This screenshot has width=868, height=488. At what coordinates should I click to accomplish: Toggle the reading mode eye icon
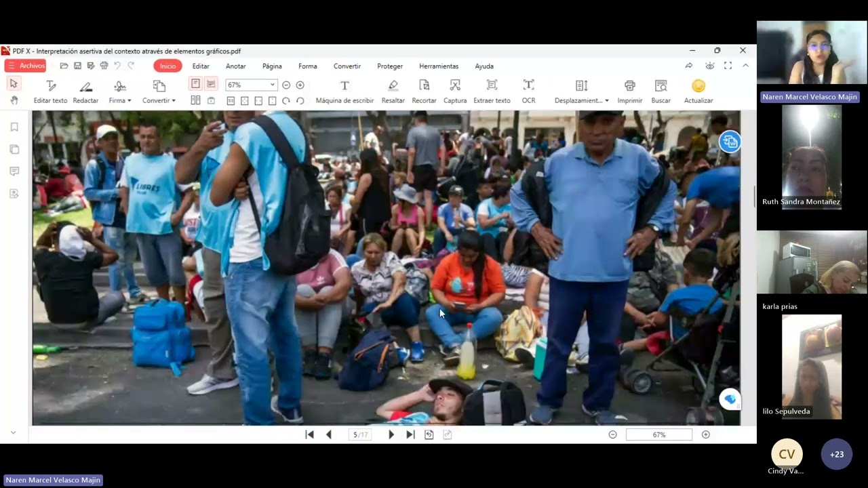tap(709, 66)
